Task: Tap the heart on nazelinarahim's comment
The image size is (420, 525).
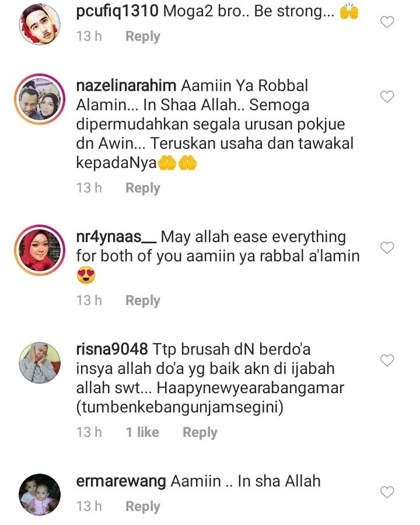Action: 387,97
